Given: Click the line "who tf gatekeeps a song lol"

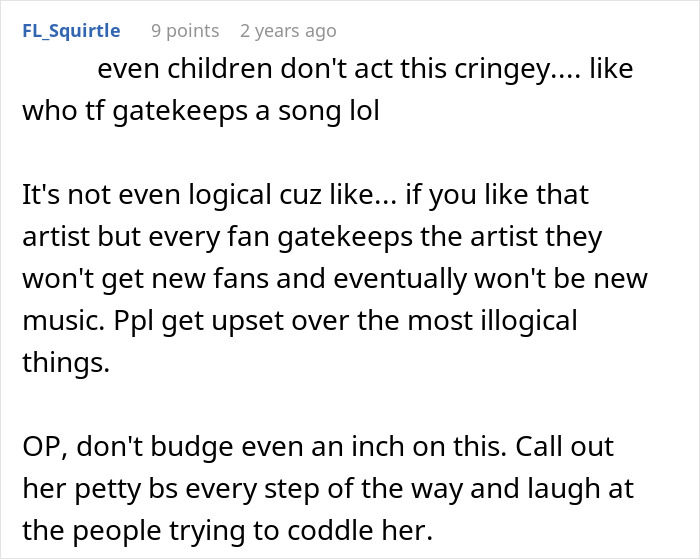Looking at the screenshot, I should coord(201,109).
